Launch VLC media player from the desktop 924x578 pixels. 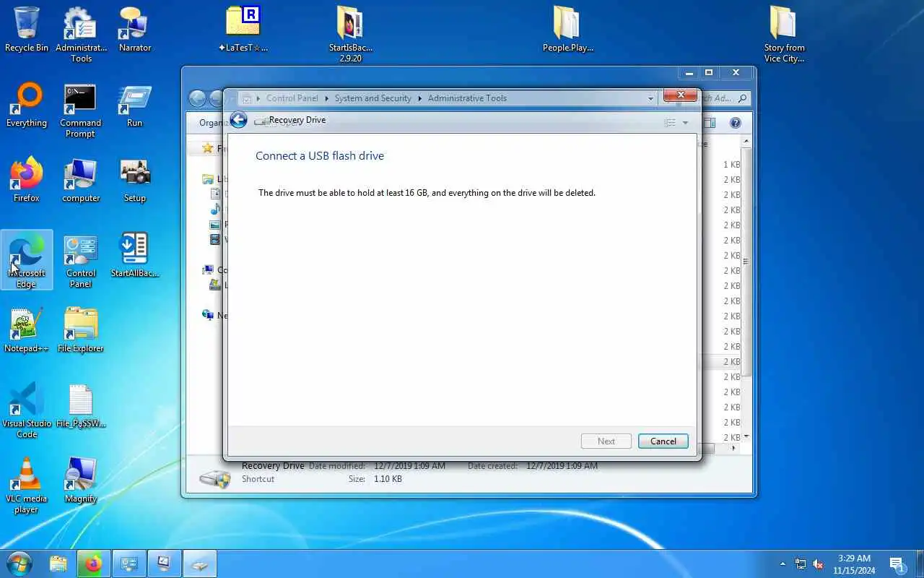27,486
